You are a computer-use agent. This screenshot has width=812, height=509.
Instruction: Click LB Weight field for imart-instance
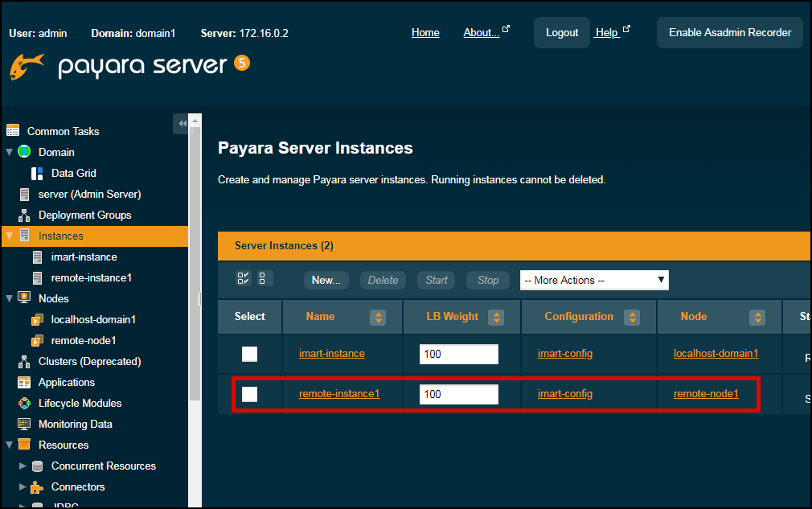click(458, 354)
